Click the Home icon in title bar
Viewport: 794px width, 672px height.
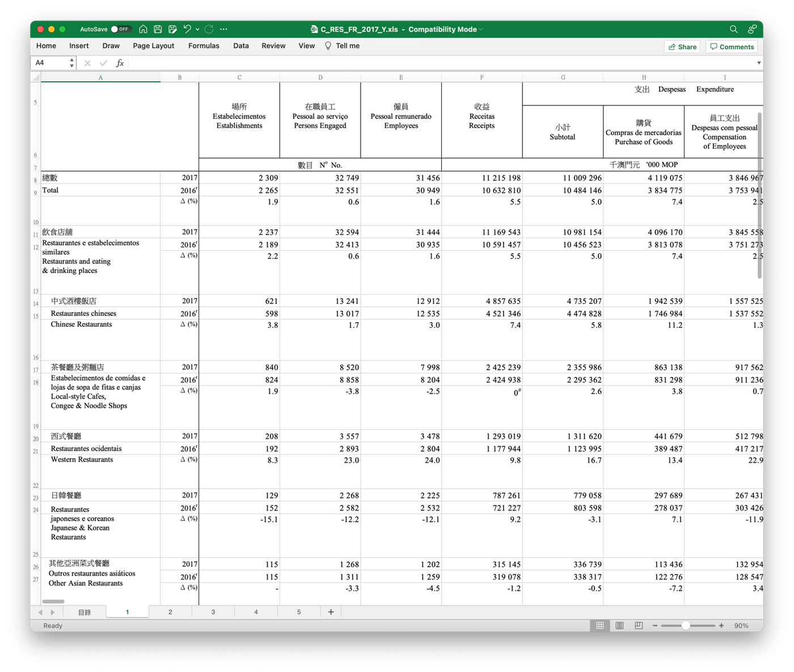point(143,29)
